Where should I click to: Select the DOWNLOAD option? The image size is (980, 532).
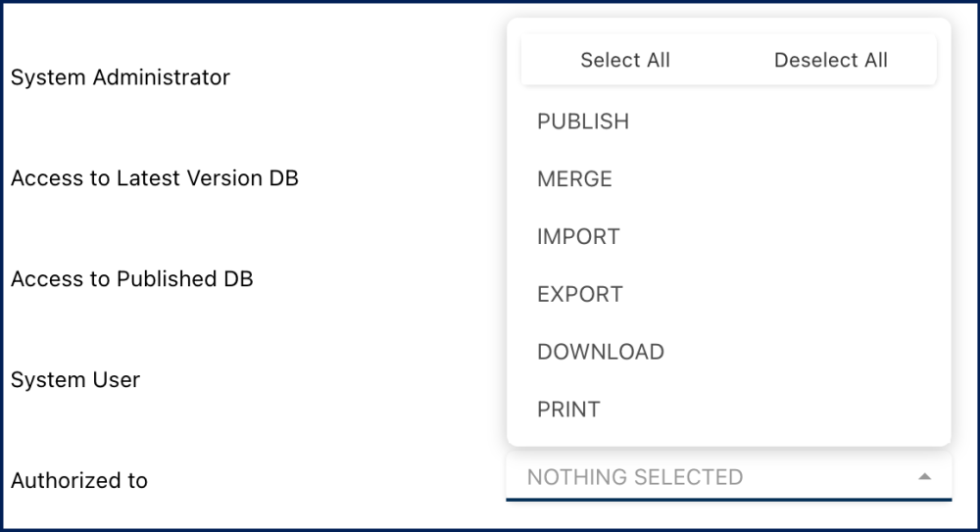[x=601, y=352]
